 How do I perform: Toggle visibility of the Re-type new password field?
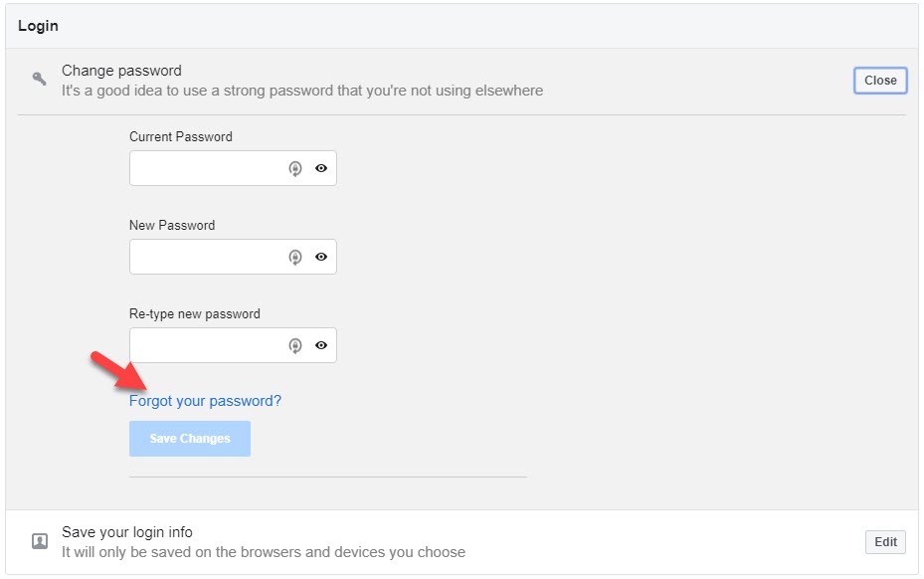pyautogui.click(x=320, y=345)
